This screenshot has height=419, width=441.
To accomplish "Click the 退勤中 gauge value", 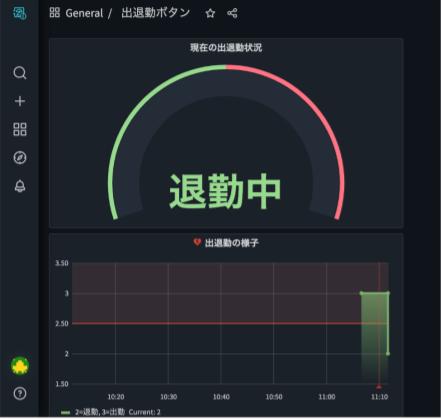I will [225, 191].
